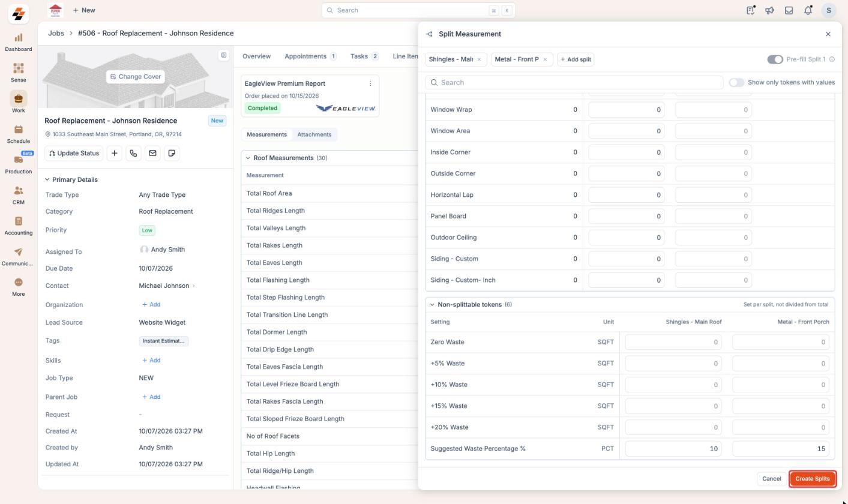Open the Production sidebar icon
Image resolution: width=848 pixels, height=504 pixels.
click(x=18, y=164)
